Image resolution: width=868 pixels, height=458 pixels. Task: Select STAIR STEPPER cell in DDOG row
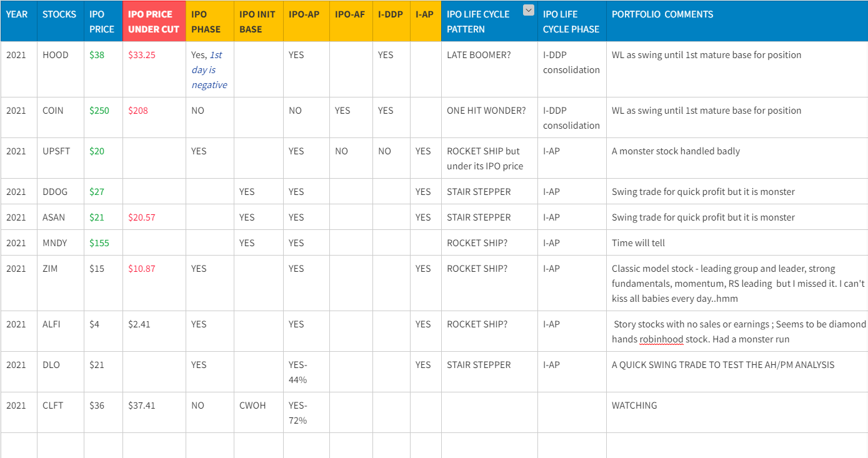click(x=489, y=191)
